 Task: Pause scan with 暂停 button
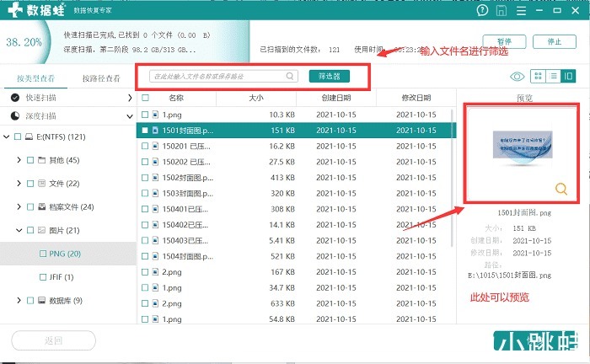504,41
